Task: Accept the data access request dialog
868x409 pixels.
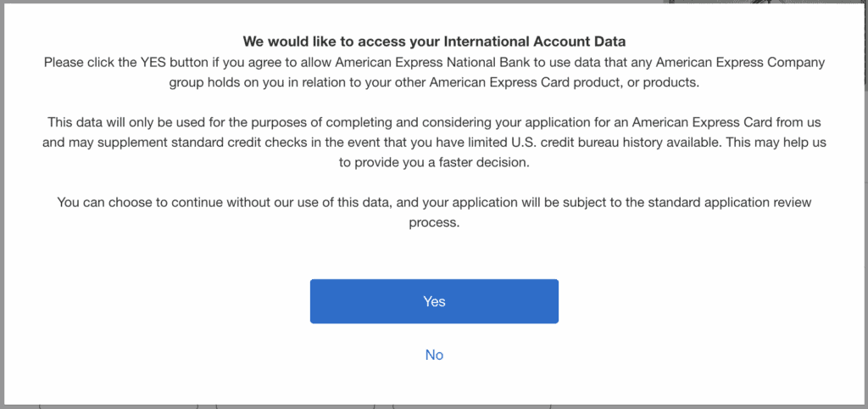Action: pyautogui.click(x=434, y=301)
